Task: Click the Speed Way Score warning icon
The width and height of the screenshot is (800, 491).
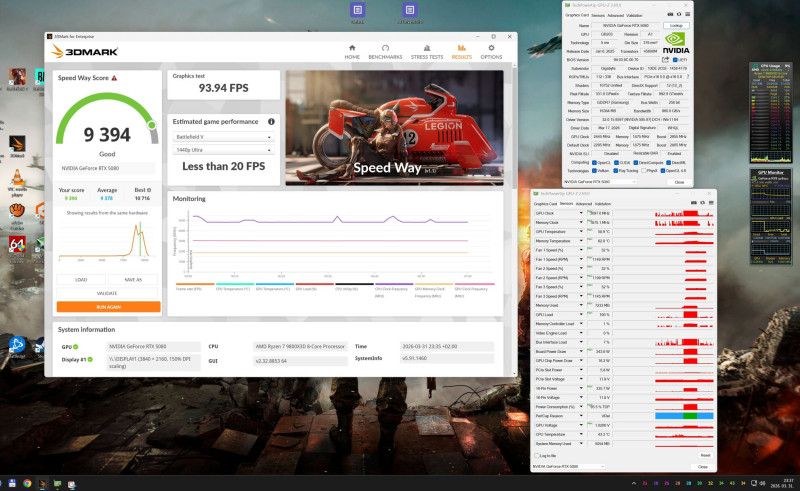Action: point(114,78)
